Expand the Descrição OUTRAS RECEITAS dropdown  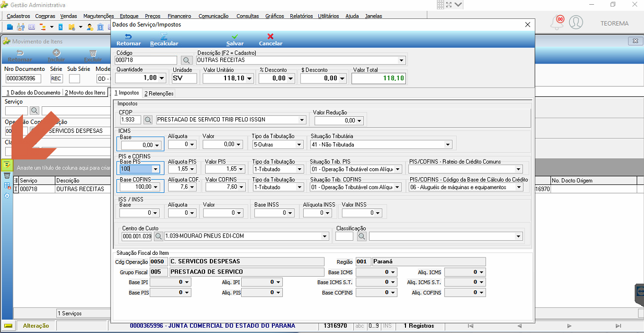click(401, 60)
